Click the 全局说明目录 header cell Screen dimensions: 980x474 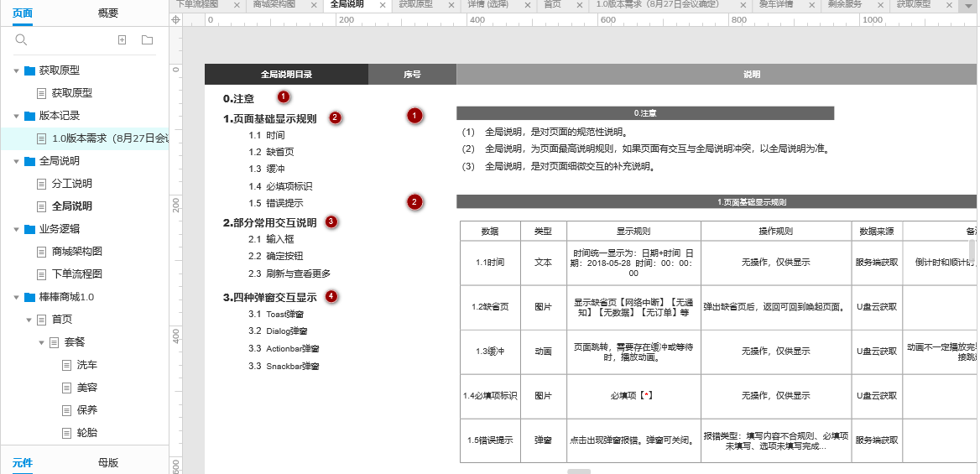click(286, 74)
